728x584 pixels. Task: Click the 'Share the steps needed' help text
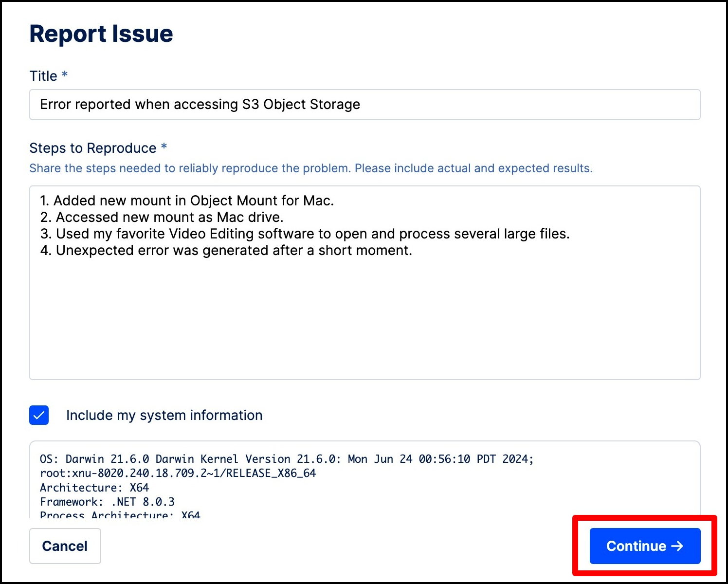tap(310, 168)
